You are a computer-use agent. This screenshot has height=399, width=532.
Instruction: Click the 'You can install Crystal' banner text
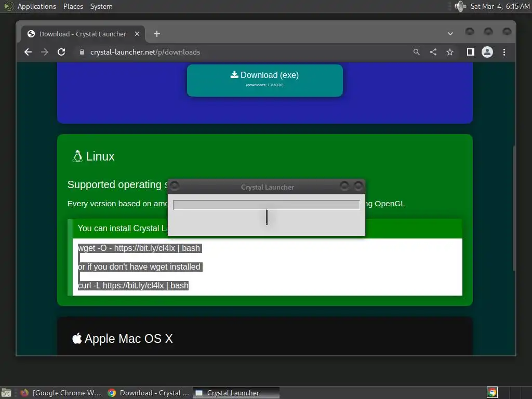(123, 229)
